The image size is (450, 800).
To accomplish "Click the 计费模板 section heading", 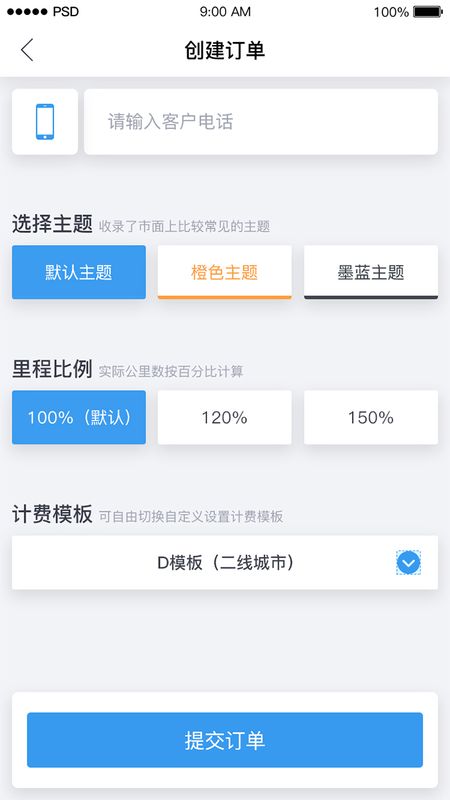I will click(52, 514).
